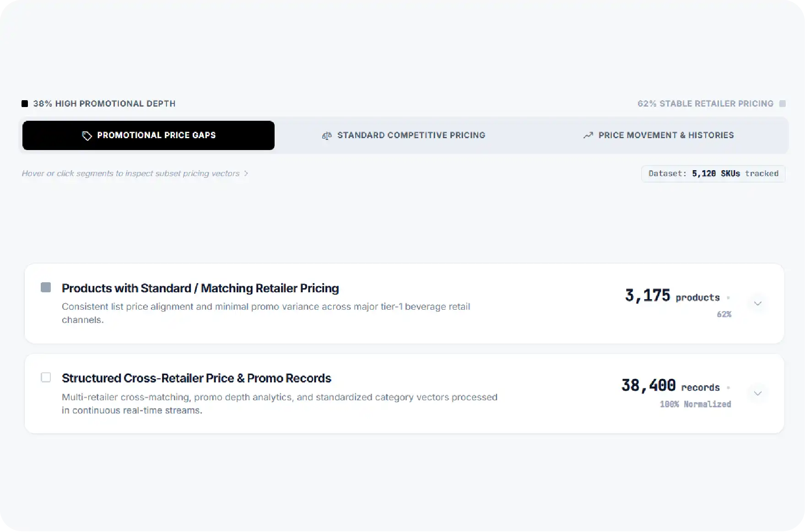Select the title 'Products with Standard / Matching Retailer Pricing'
Image resolution: width=805 pixels, height=532 pixels.
200,288
